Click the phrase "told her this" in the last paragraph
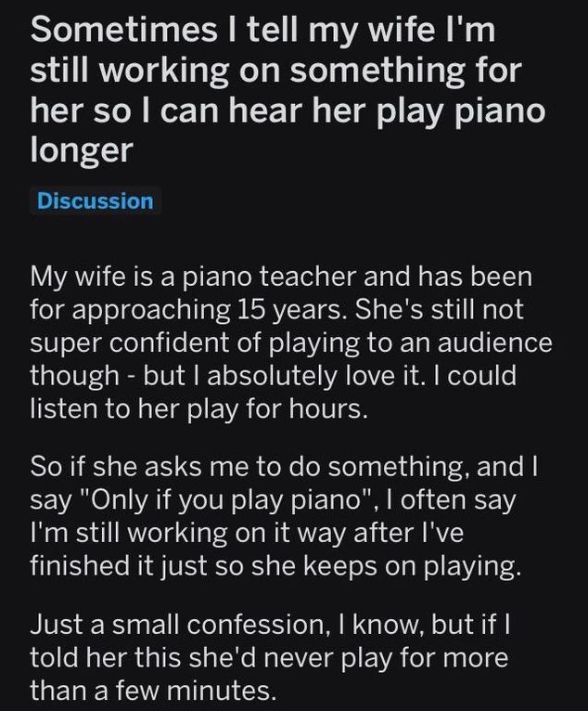 (x=106, y=657)
